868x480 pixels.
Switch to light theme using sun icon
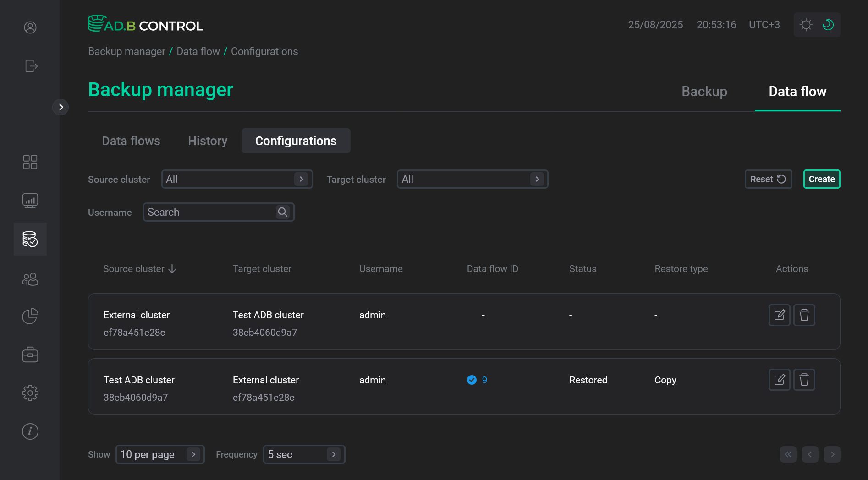[x=806, y=25]
